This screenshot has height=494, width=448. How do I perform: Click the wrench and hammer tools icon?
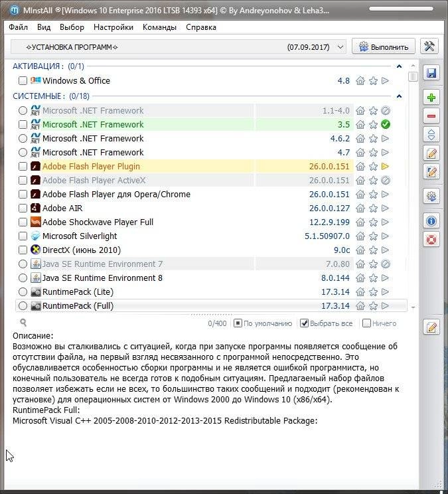pyautogui.click(x=429, y=46)
